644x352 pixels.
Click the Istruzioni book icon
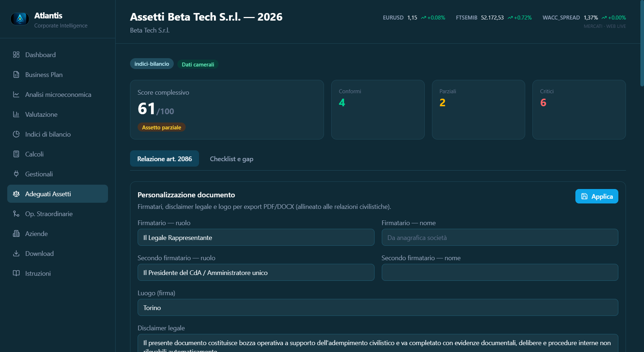coord(16,273)
